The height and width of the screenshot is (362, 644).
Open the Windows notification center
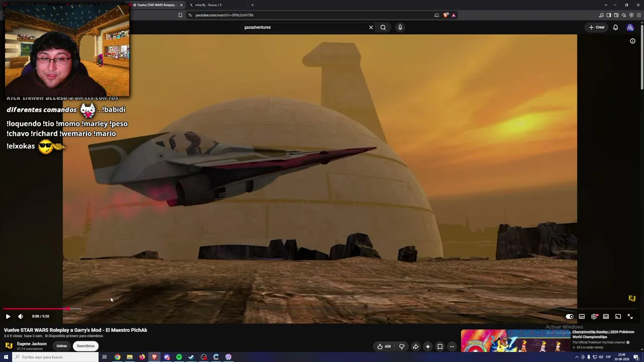point(636,357)
